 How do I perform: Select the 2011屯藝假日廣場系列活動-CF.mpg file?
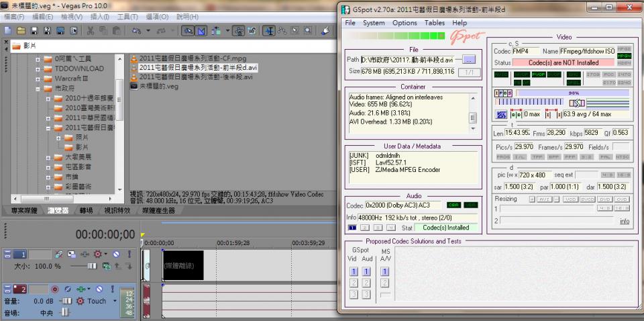tap(191, 58)
